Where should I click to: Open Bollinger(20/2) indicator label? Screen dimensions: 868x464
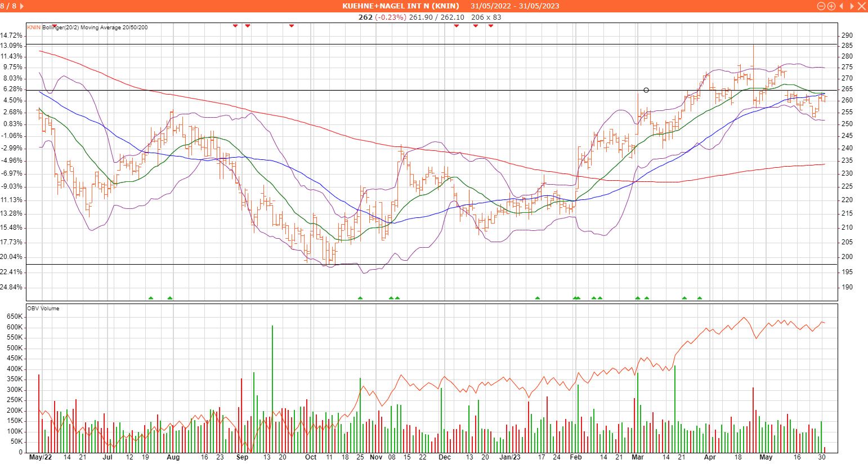[61, 27]
